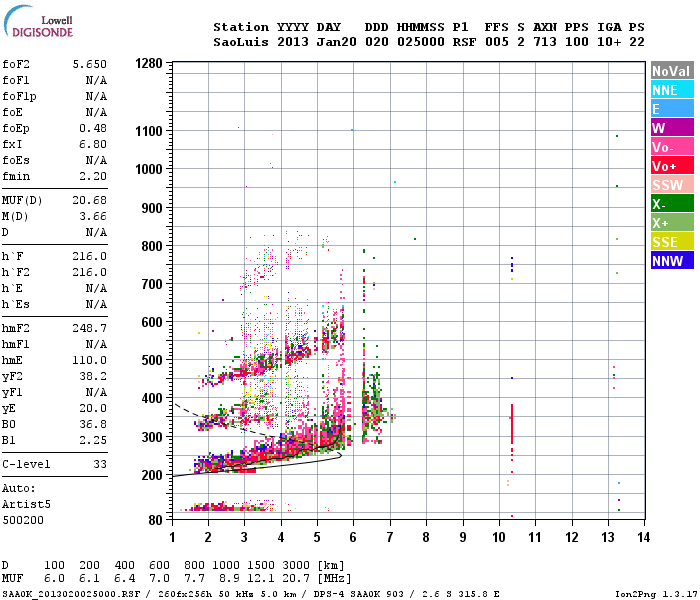Select the X+ light green legend swatch
Viewport: 700px width, 600px height.
(x=672, y=223)
